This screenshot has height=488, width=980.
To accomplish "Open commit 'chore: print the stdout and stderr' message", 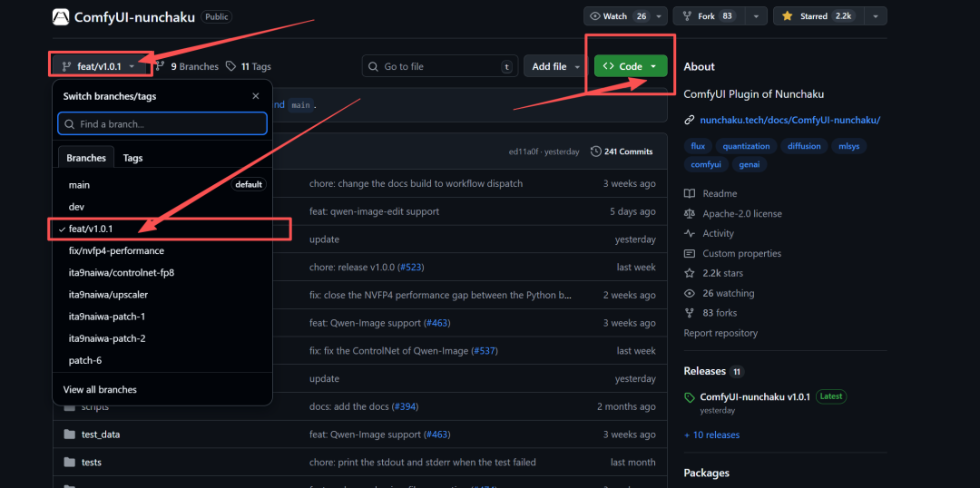I will [x=423, y=463].
